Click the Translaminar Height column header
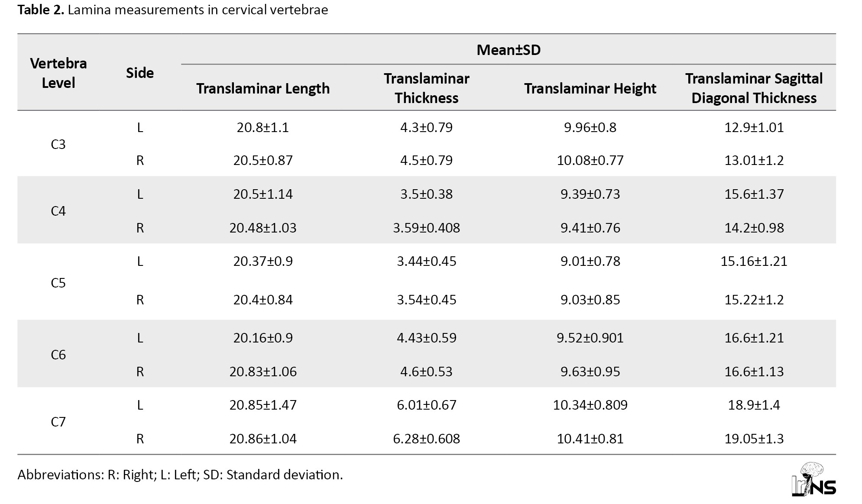The width and height of the screenshot is (862, 504). (590, 88)
